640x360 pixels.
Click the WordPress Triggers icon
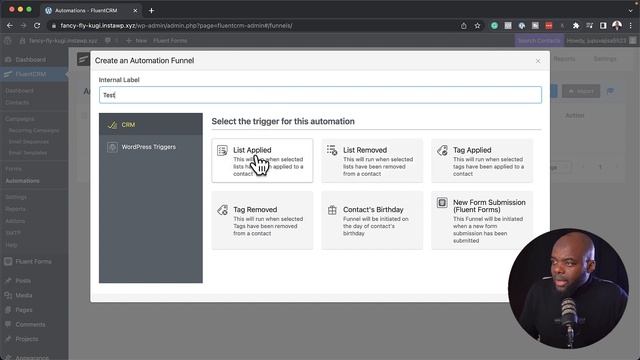click(x=112, y=147)
